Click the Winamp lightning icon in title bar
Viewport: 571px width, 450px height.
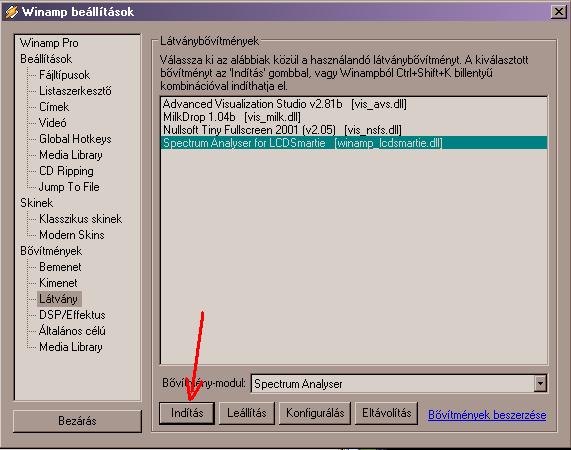point(11,12)
